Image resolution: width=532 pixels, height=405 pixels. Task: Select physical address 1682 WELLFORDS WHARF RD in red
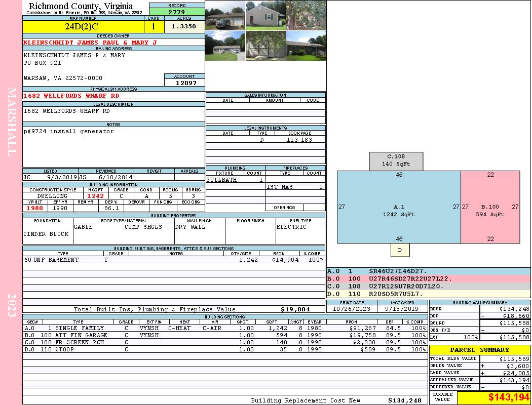point(71,96)
